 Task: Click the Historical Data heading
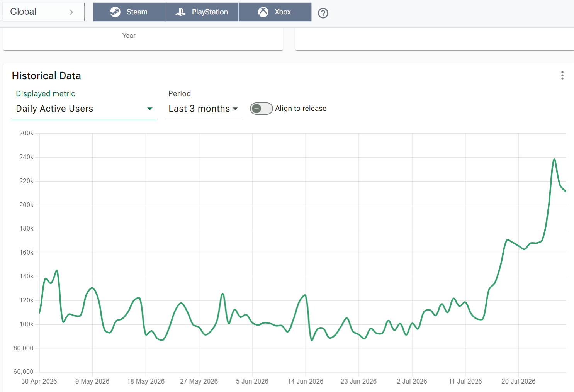[46, 76]
